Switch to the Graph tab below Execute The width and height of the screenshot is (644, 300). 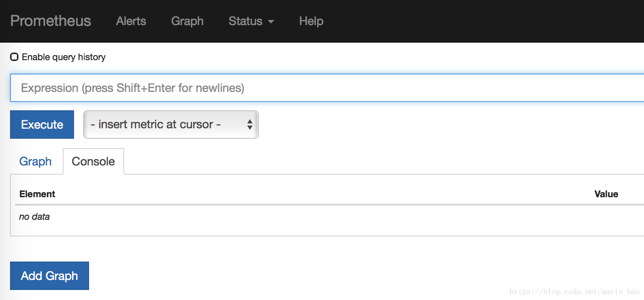36,161
